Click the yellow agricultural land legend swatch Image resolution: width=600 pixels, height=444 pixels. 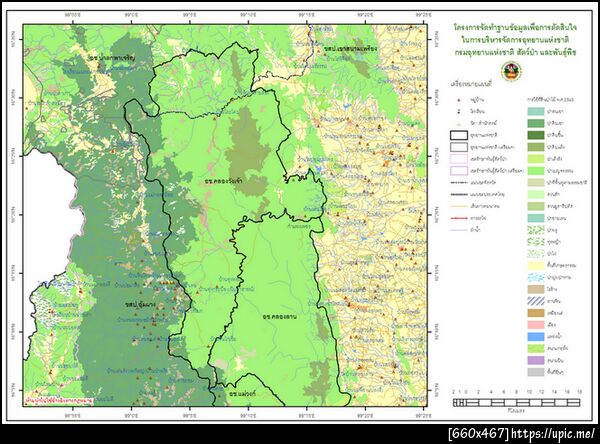pyautogui.click(x=536, y=265)
